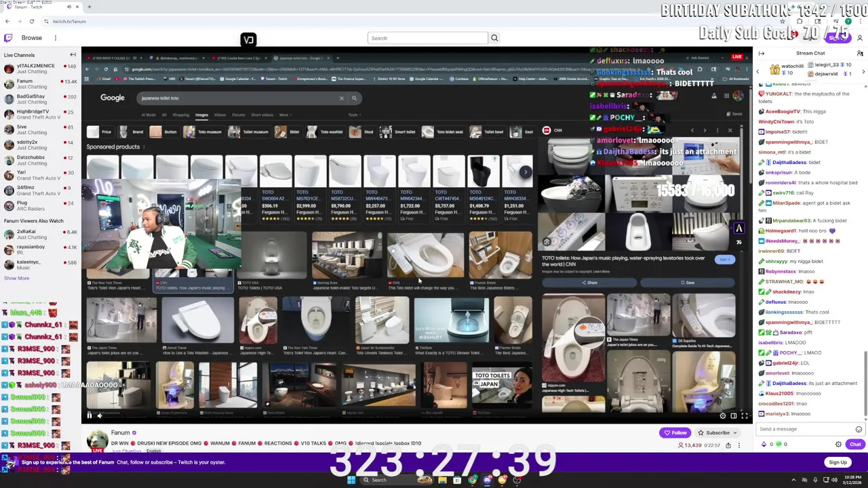Open Chrome from the taskbar
The width and height of the screenshot is (868, 488).
473,480
